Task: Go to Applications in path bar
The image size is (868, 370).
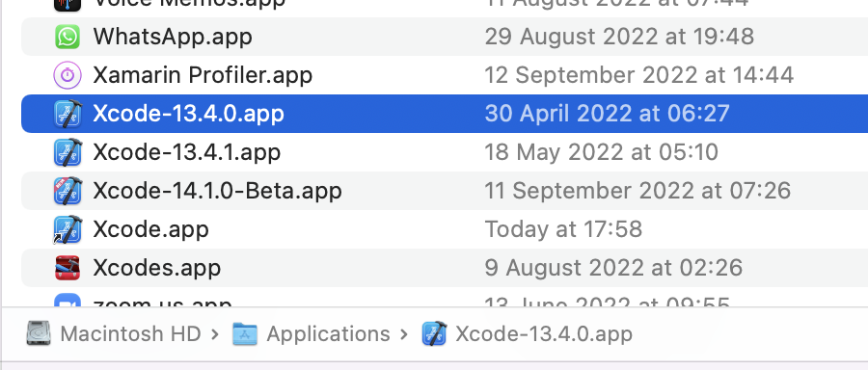Action: click(x=328, y=334)
